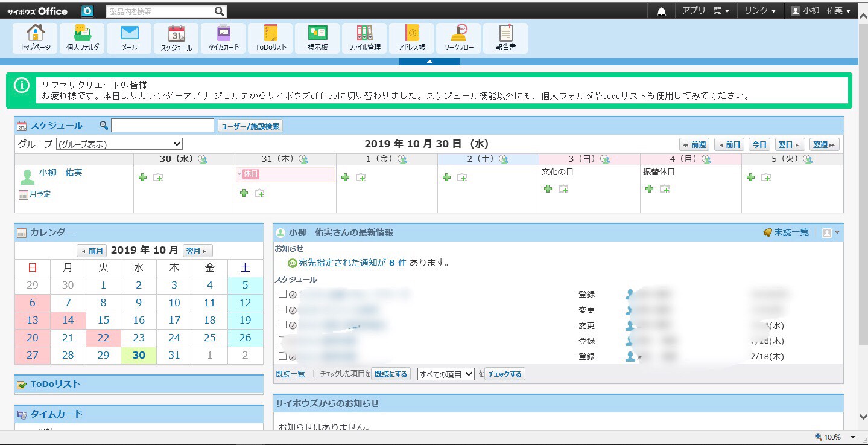Open the 既読一覧 link
This screenshot has height=445, width=868.
pos(291,374)
